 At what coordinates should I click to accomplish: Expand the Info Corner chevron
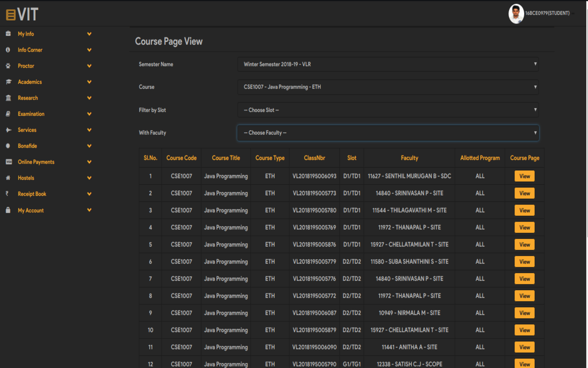(x=89, y=50)
